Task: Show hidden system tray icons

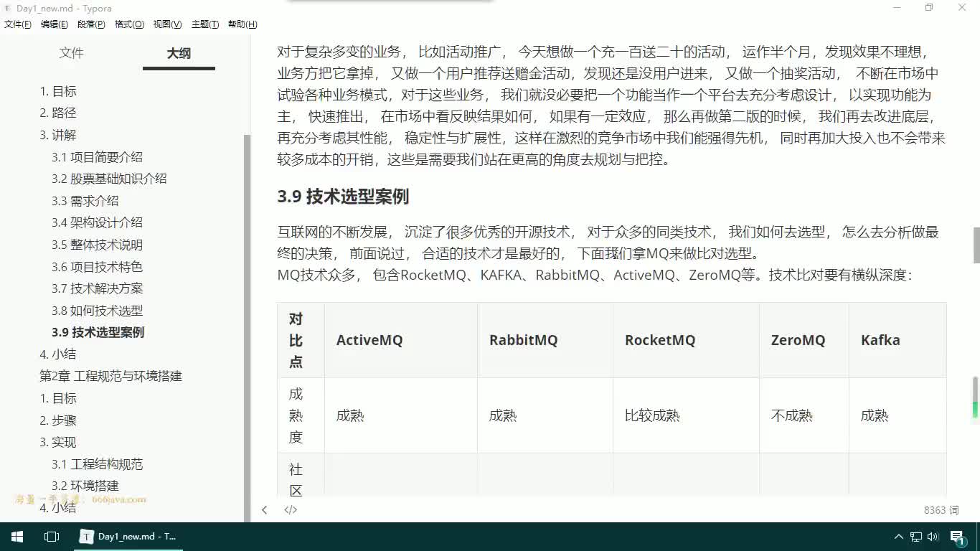Action: 899,537
